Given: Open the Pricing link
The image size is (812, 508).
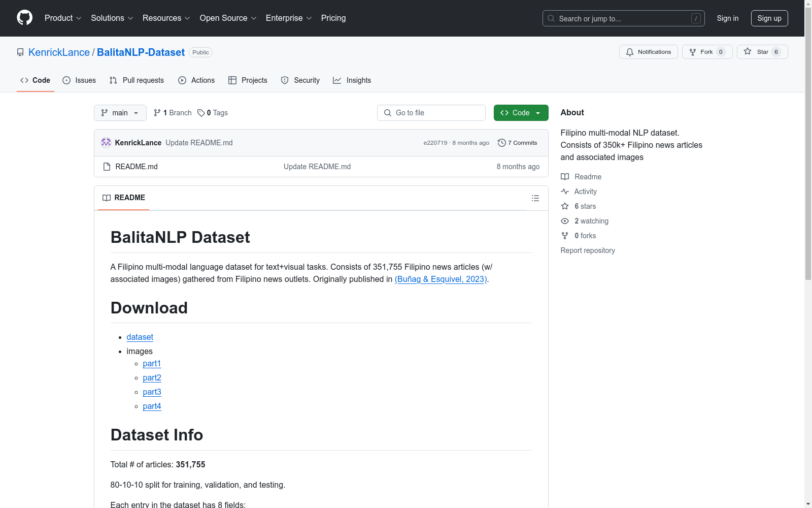Looking at the screenshot, I should [333, 18].
